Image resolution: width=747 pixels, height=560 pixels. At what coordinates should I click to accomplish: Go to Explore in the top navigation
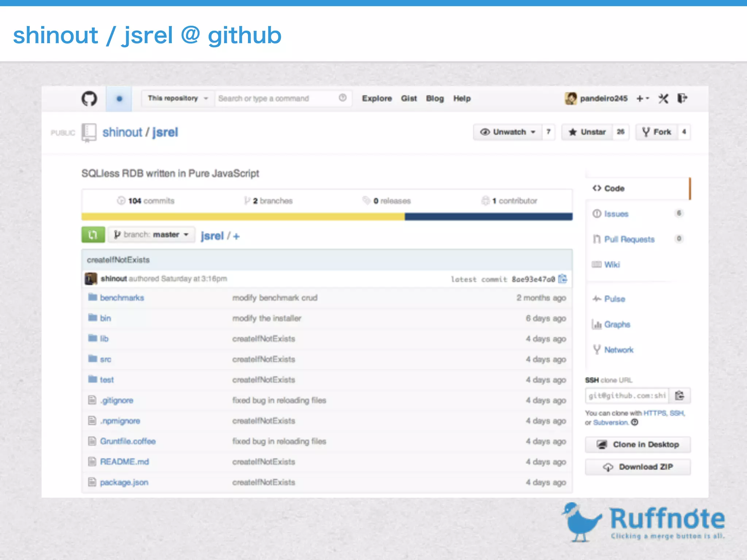click(x=377, y=98)
